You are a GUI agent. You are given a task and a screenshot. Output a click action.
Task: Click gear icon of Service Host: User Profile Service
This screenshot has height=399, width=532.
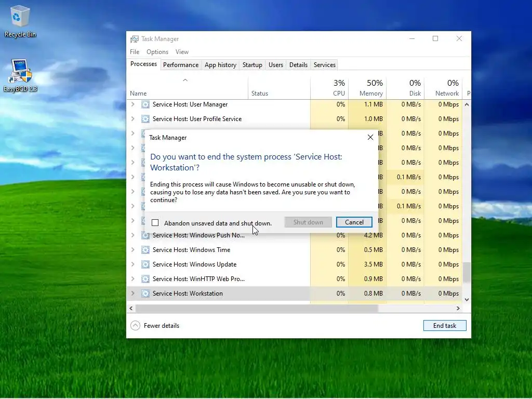point(145,119)
